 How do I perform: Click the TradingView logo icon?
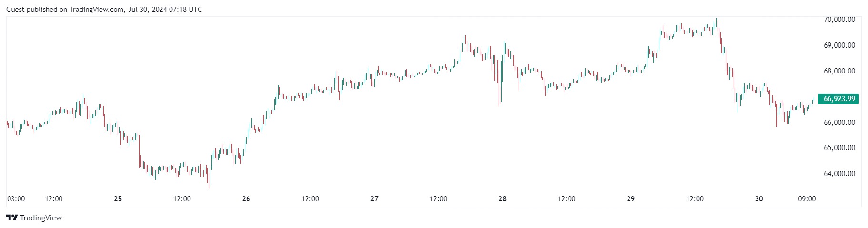12,218
